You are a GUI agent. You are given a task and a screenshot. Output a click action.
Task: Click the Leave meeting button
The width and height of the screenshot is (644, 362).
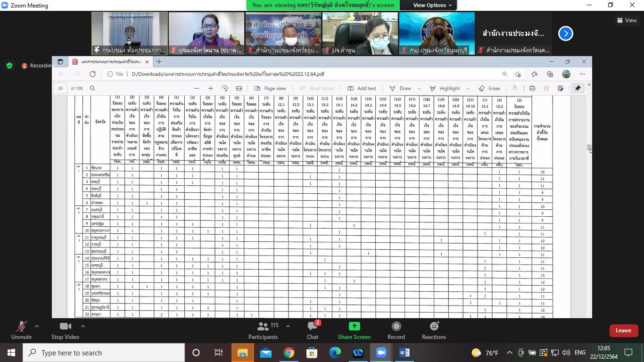(623, 330)
